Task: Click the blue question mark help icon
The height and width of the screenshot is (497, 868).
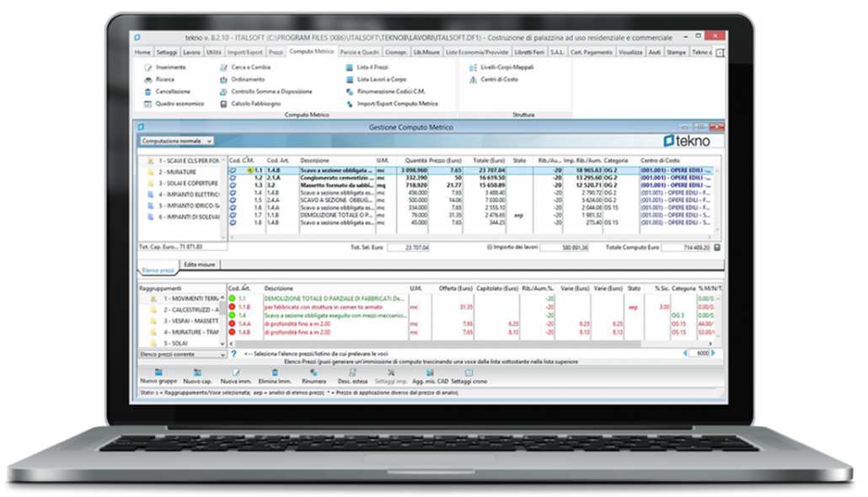Action: [233, 354]
